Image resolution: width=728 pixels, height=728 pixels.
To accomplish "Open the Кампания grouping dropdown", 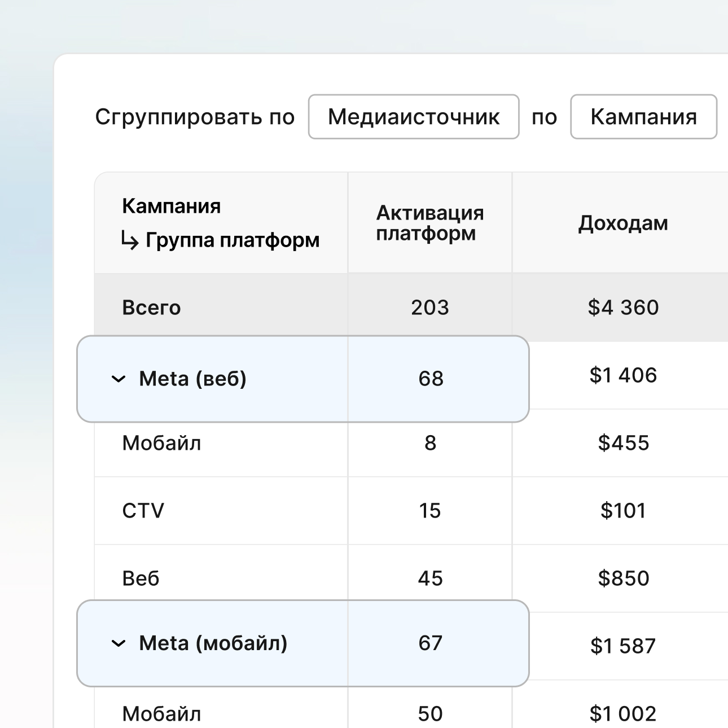I will 643,117.
